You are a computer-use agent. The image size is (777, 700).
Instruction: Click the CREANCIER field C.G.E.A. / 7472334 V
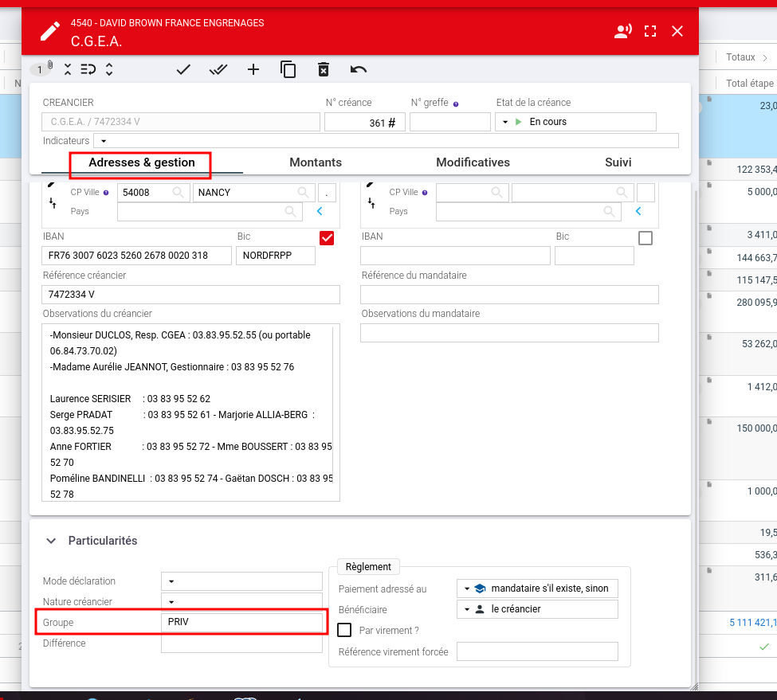click(x=181, y=122)
